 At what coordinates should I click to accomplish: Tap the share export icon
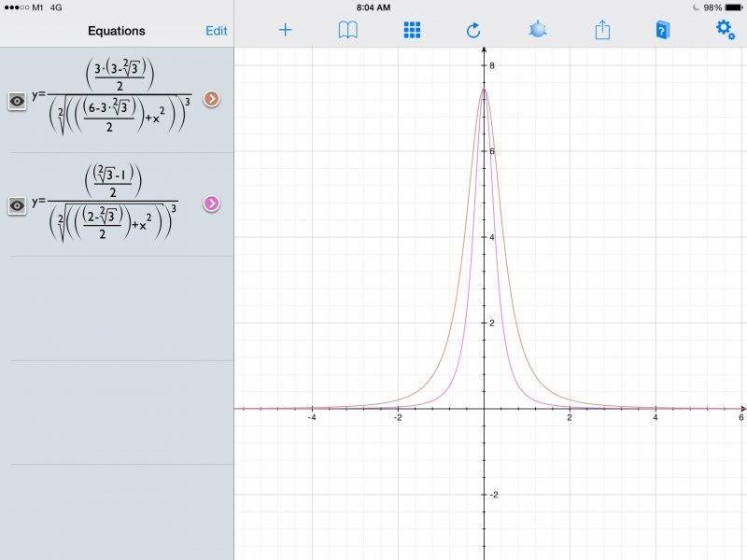[602, 30]
